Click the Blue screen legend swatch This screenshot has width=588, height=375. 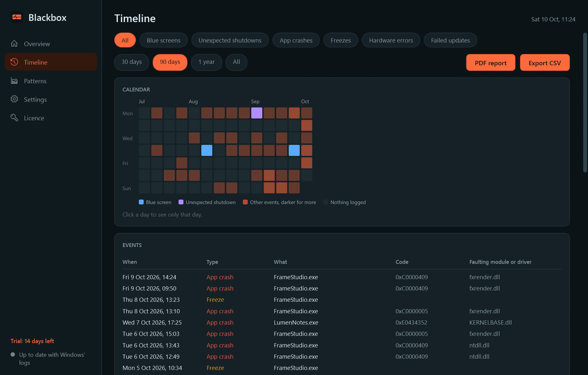tap(141, 202)
